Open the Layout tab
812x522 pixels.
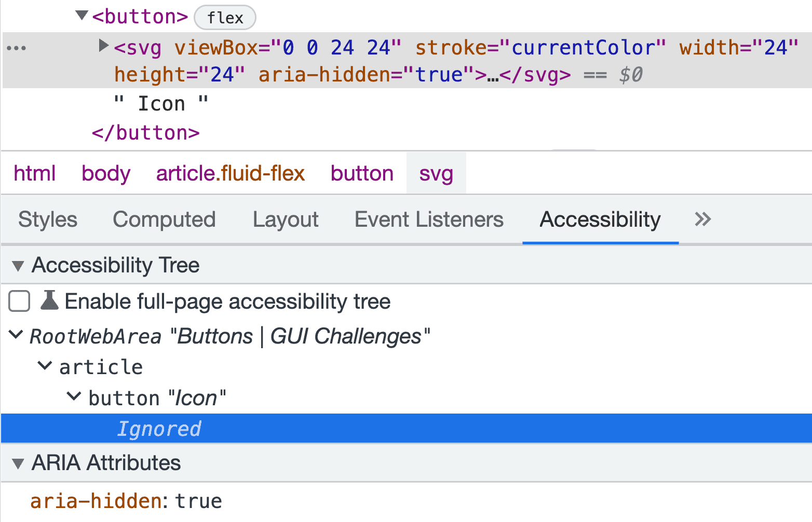click(285, 219)
